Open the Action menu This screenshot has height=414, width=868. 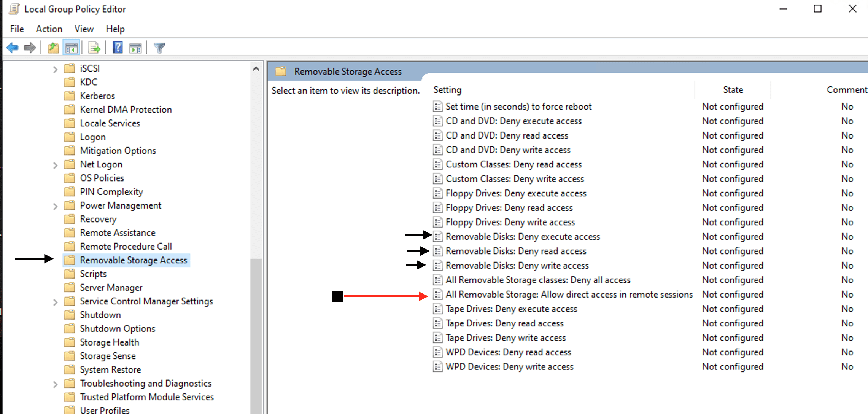pos(49,29)
